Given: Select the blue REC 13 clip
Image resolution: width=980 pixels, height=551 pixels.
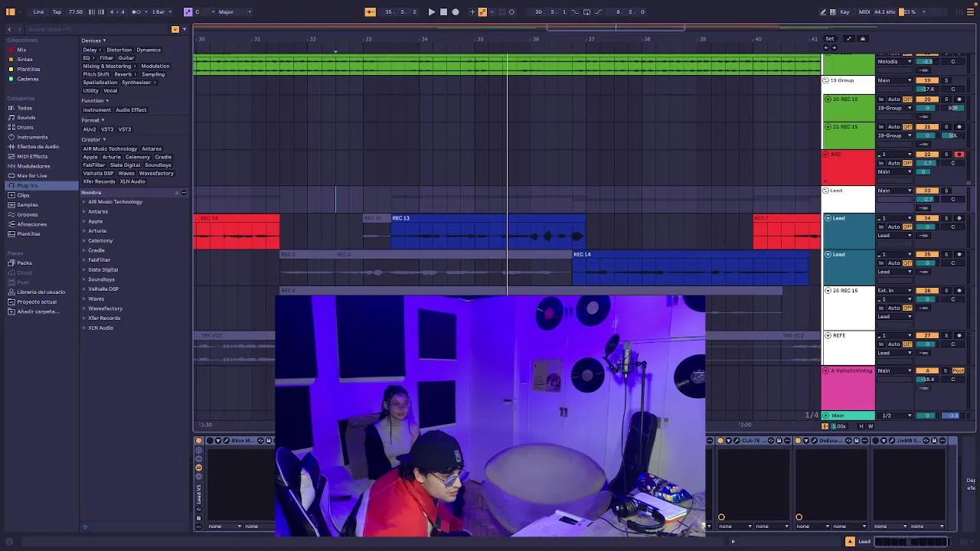Looking at the screenshot, I should click(x=488, y=232).
